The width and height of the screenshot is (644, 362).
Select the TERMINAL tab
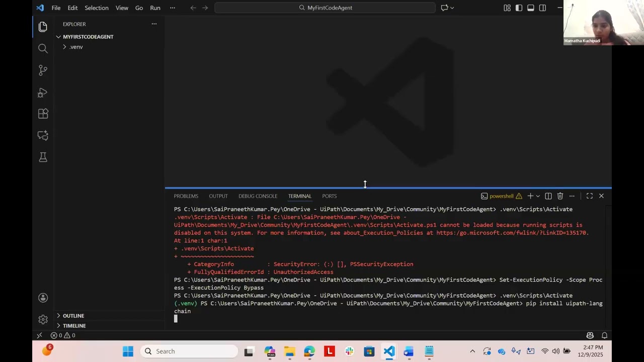(x=299, y=196)
